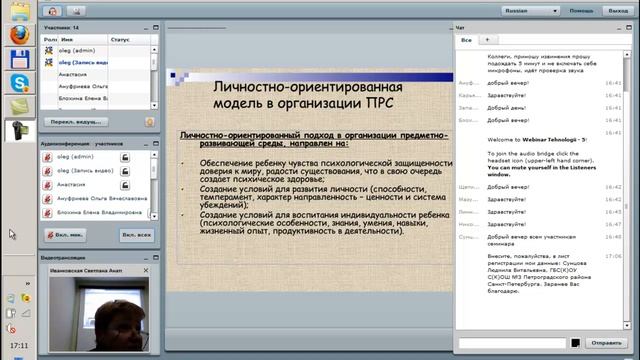
Task: Open the black text color swatch in chat
Action: 576,343
